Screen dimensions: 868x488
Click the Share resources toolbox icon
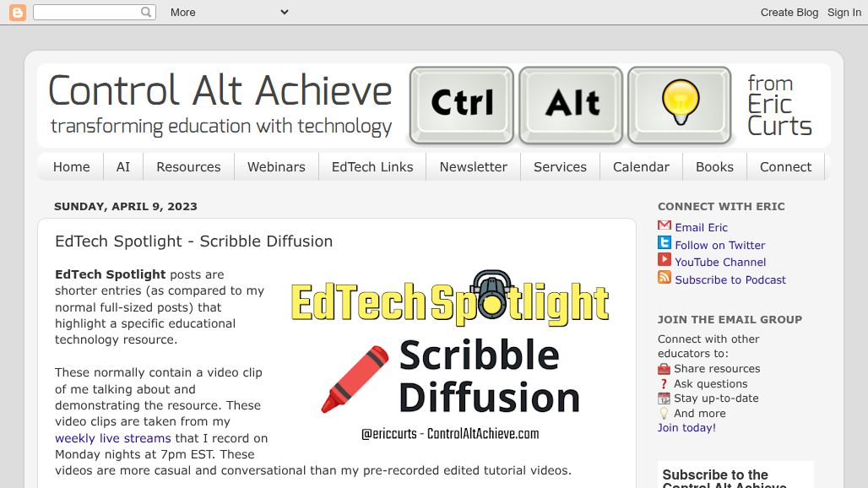pos(664,368)
